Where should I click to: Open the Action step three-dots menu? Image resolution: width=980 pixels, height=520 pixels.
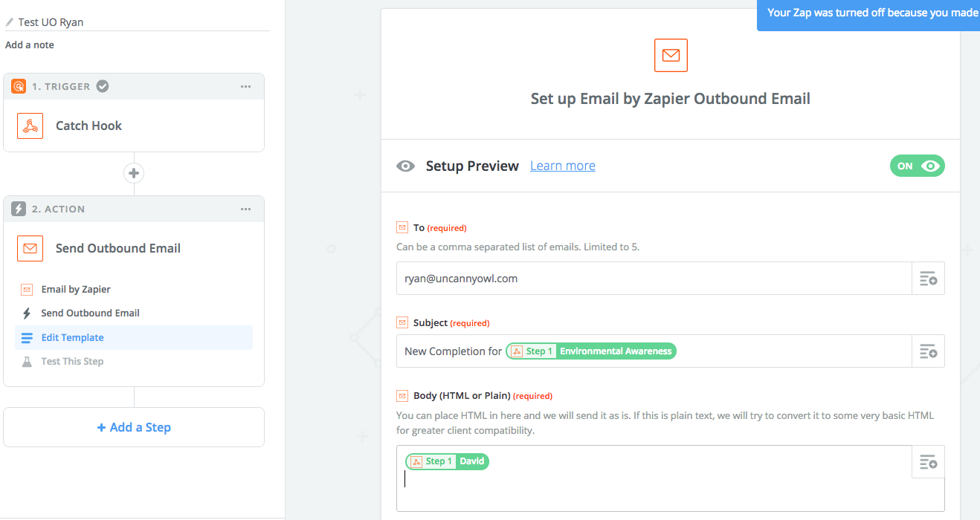(245, 209)
